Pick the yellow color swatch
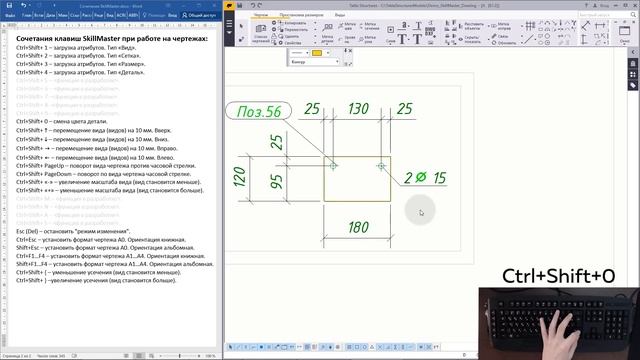The height and width of the screenshot is (360, 640). 317,53
